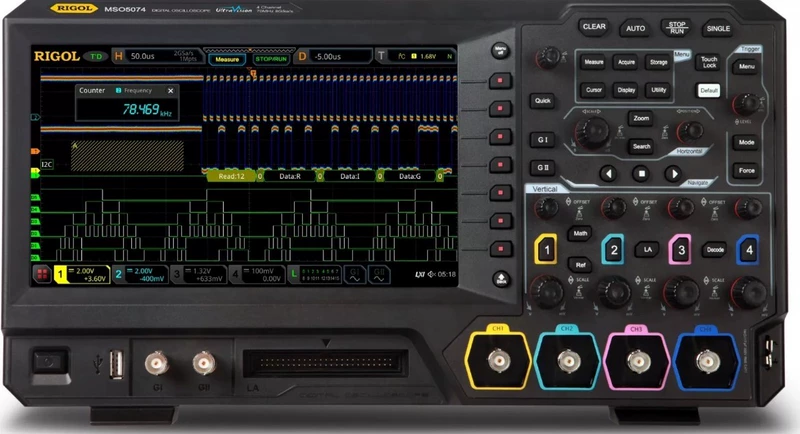The height and width of the screenshot is (434, 800).
Task: Tap the T trigger info label on screen
Action: 381,56
